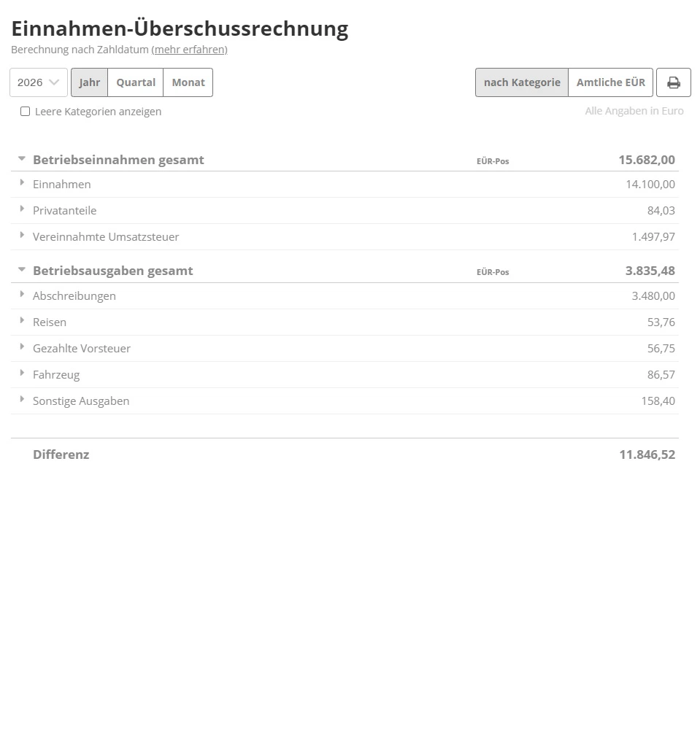Viewport: 700px width, 739px height.
Task: Collapse Betriebseinnahmen gesamt section
Action: [x=22, y=158]
